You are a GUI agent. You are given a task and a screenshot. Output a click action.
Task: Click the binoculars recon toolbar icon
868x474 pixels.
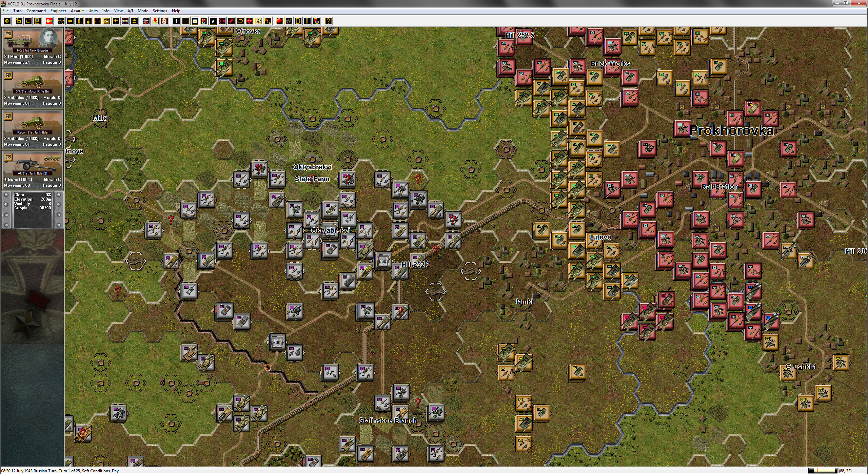click(125, 21)
